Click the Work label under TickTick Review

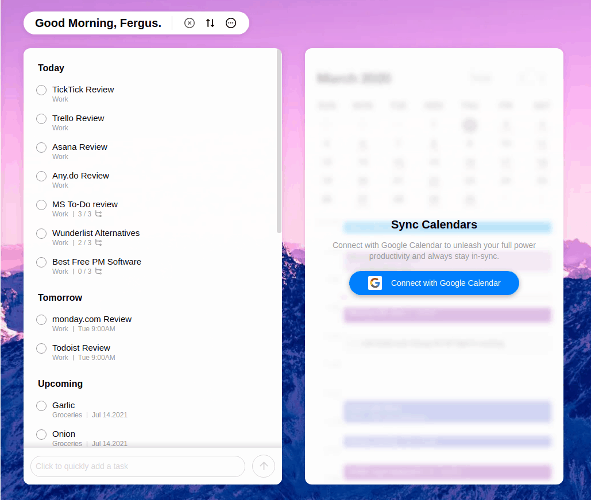60,99
